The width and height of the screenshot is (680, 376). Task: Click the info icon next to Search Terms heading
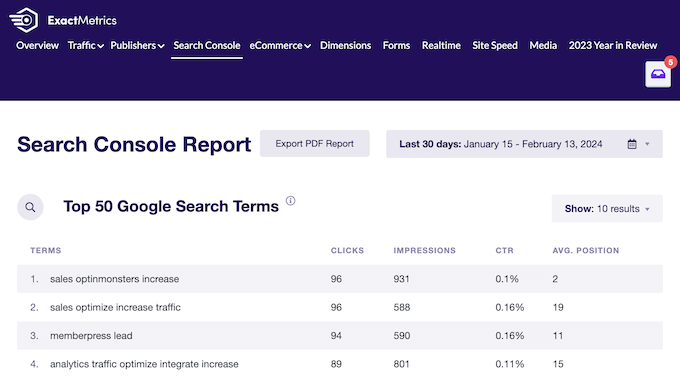point(291,201)
